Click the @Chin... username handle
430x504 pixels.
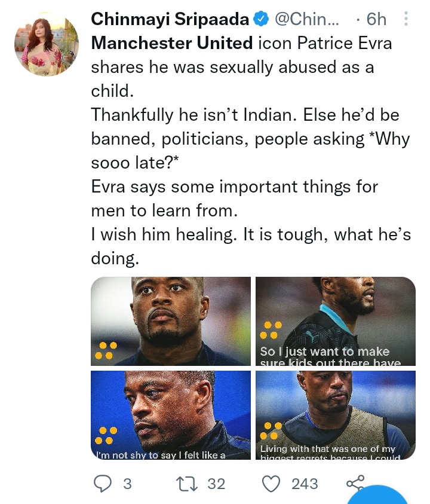coord(307,19)
